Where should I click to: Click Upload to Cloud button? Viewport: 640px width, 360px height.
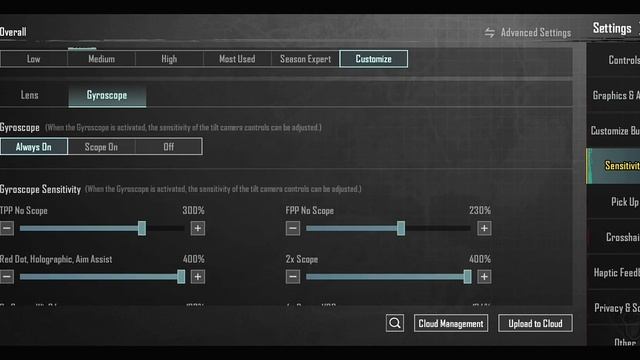coord(535,323)
